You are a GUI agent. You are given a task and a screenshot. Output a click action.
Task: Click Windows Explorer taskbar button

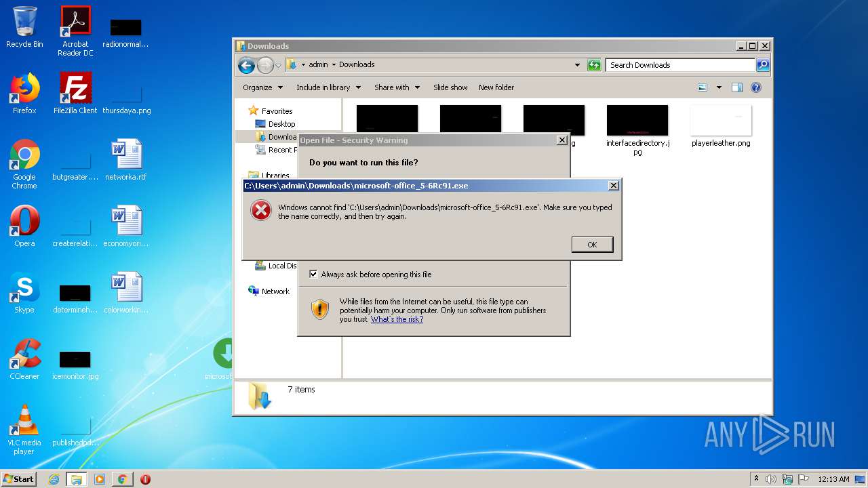(77, 479)
